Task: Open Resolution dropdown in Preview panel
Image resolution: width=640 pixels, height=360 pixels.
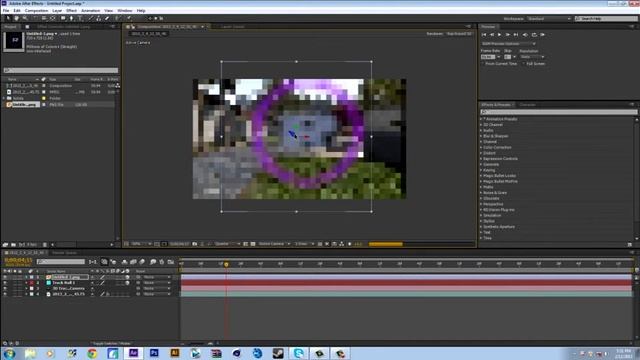Action: tap(532, 57)
